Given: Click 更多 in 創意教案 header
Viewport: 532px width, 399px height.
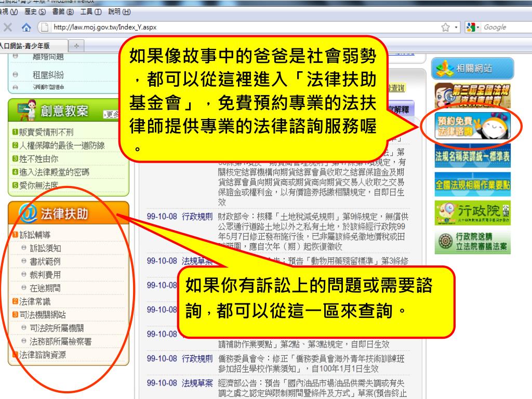Looking at the screenshot, I should [x=112, y=114].
